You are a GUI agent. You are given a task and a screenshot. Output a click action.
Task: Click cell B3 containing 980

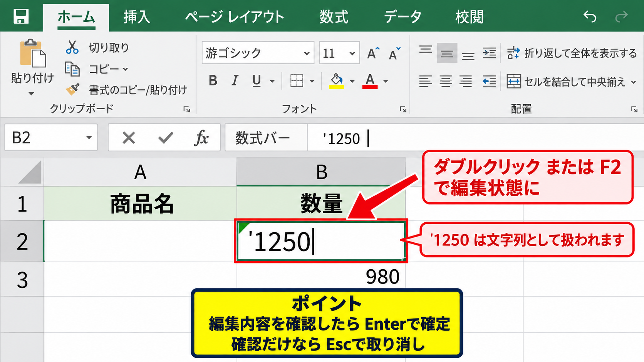click(x=321, y=277)
